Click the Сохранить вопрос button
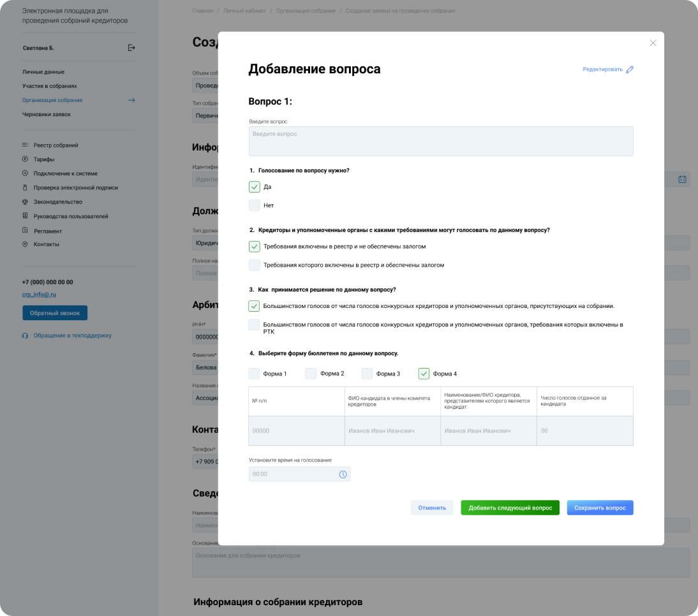The height and width of the screenshot is (616, 698). [600, 508]
